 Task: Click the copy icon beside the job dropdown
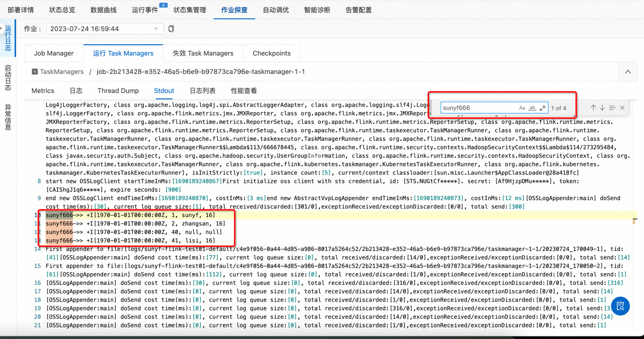point(170,28)
